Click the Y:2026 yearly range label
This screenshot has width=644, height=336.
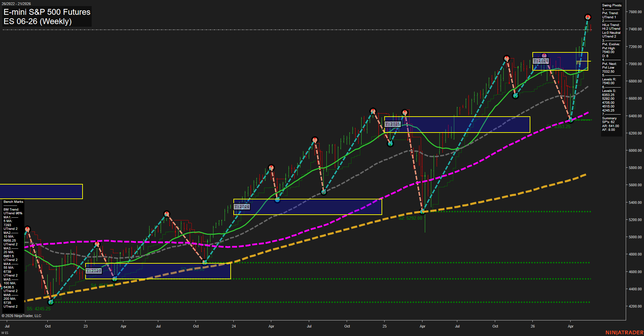pos(541,61)
